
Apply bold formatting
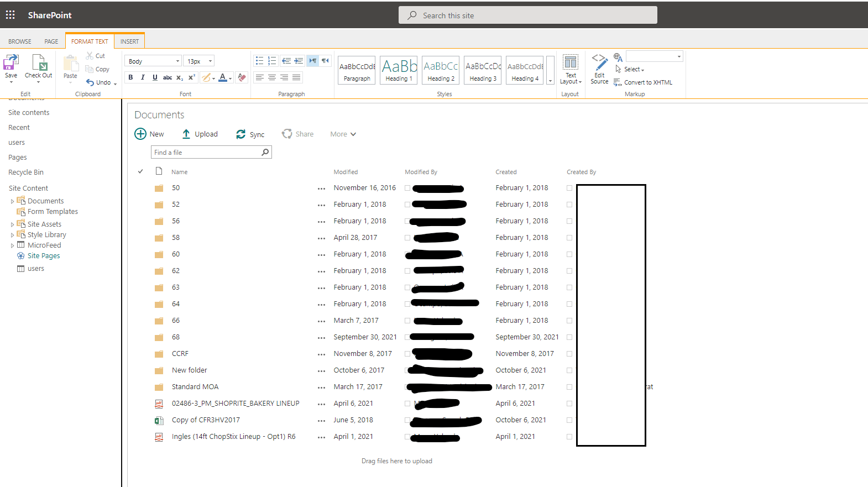coord(130,77)
